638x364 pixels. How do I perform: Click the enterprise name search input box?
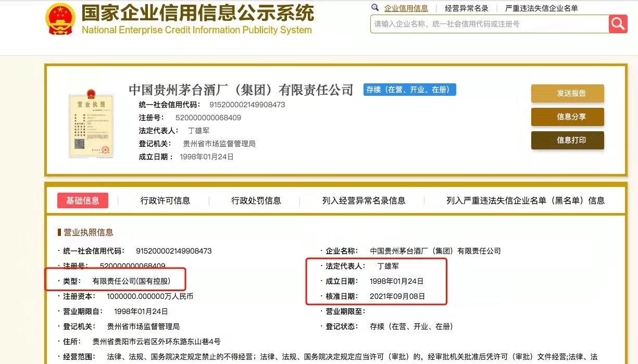[484, 24]
